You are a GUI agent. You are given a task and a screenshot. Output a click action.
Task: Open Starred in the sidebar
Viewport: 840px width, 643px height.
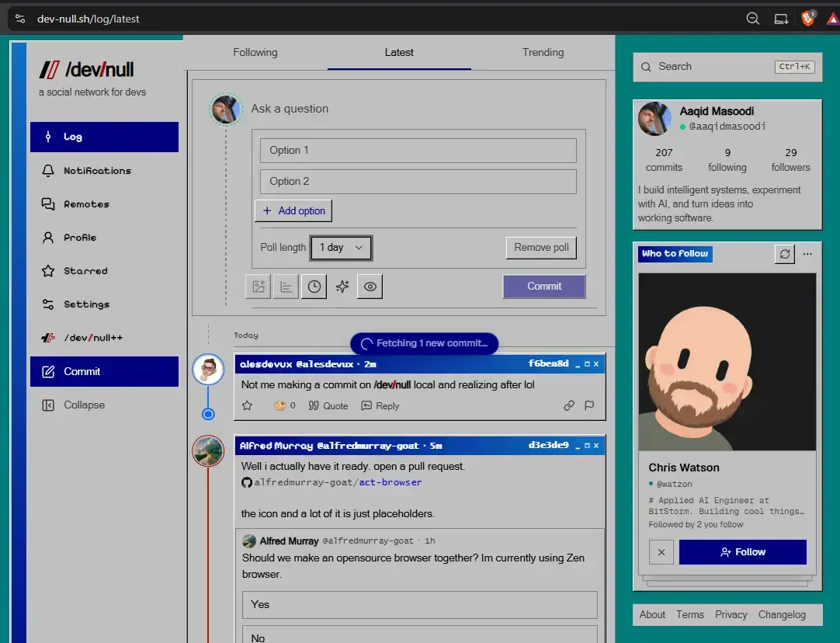[104, 271]
